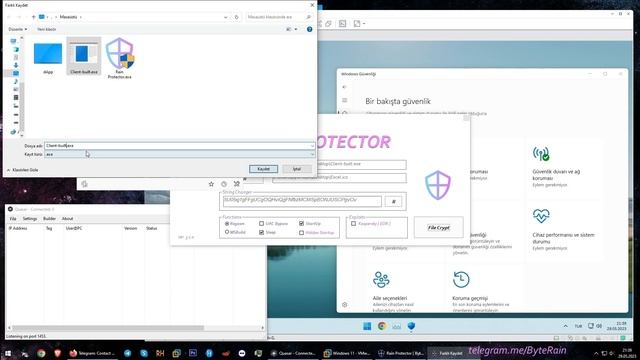Uncheck the StartUp checkbox
The width and height of the screenshot is (640, 360).
point(301,224)
